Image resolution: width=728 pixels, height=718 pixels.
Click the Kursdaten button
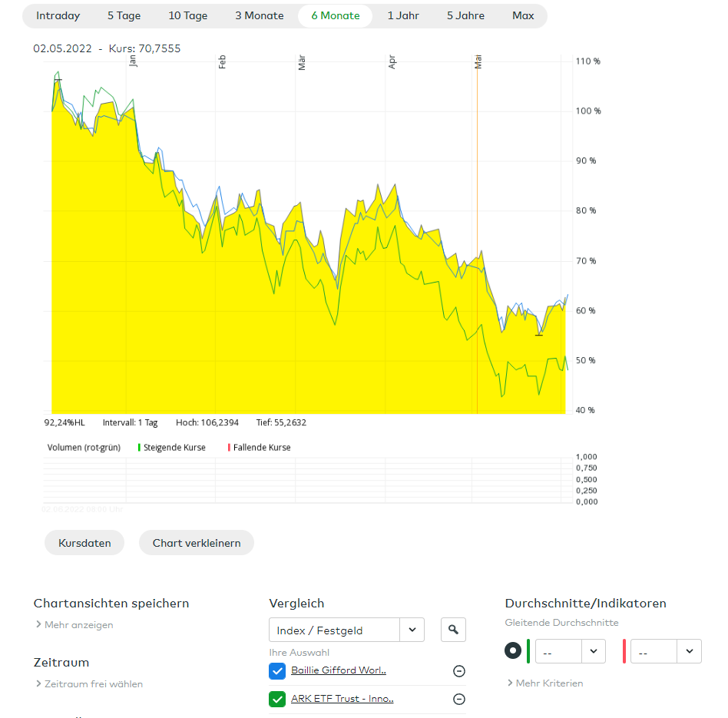coord(84,543)
